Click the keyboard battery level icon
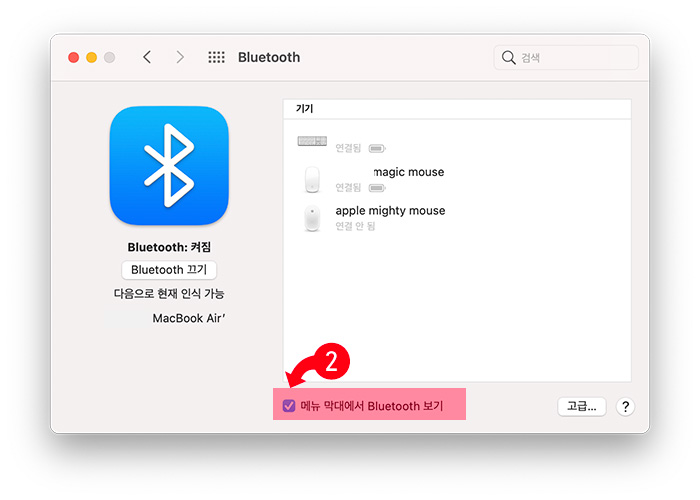The height and width of the screenshot is (500, 700). coord(377,148)
